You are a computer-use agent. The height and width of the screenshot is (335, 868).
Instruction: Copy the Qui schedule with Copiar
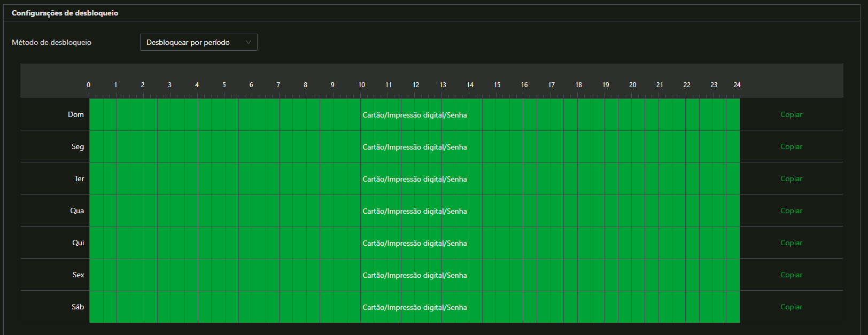point(791,243)
